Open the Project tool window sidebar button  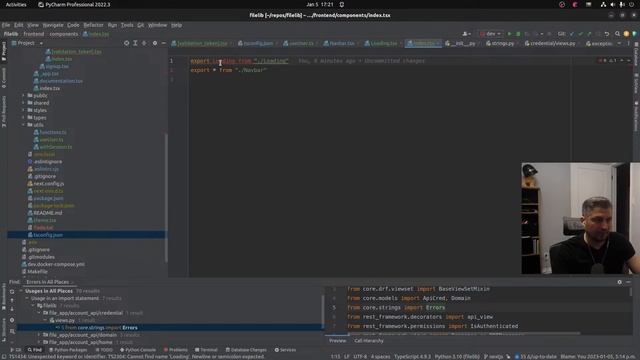coord(4,51)
